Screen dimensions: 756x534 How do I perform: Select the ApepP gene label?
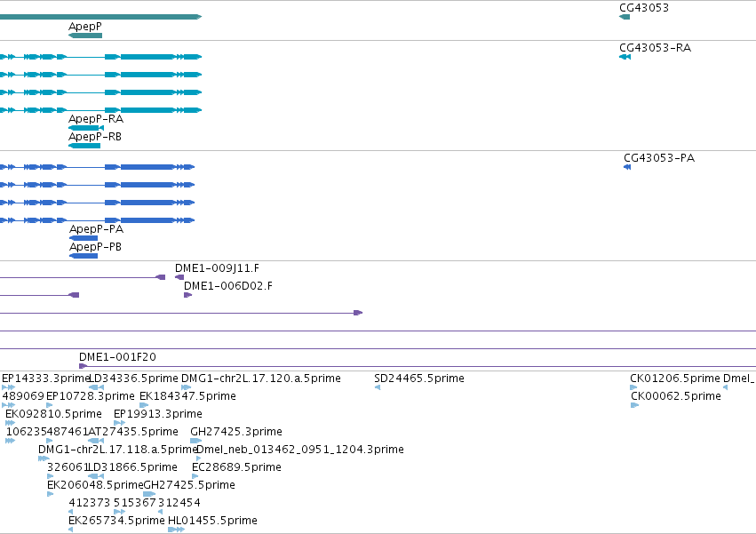[85, 27]
